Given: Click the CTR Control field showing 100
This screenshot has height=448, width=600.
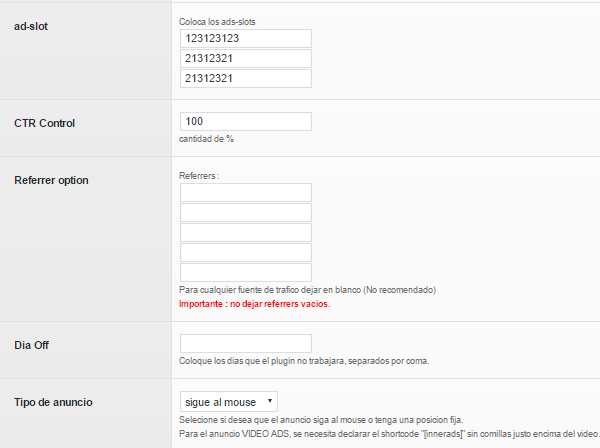Looking at the screenshot, I should pos(246,121).
